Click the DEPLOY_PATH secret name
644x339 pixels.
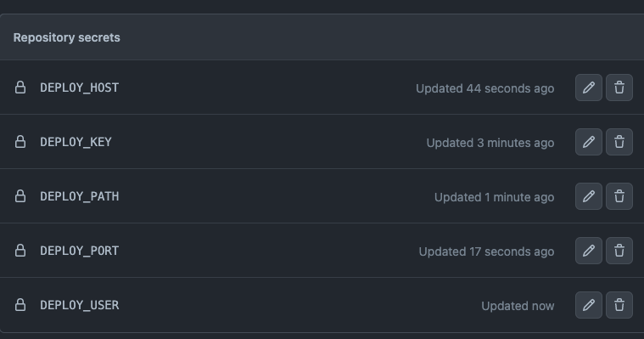(x=79, y=196)
